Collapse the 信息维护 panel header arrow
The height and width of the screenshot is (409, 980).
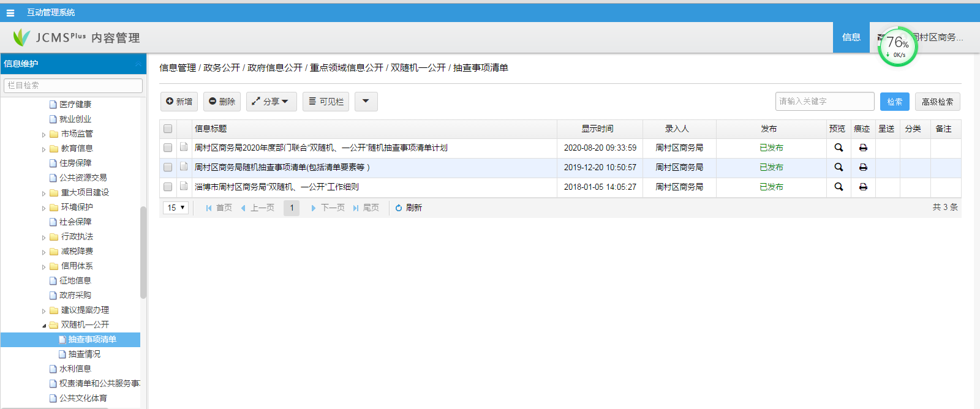pyautogui.click(x=138, y=64)
